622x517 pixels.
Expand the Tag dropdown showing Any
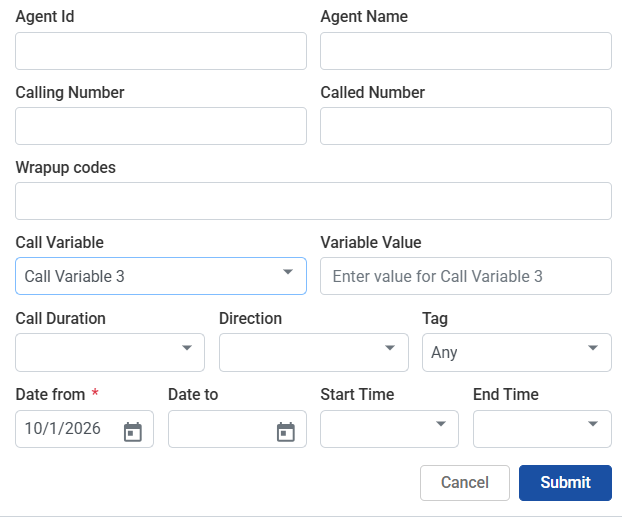click(516, 352)
